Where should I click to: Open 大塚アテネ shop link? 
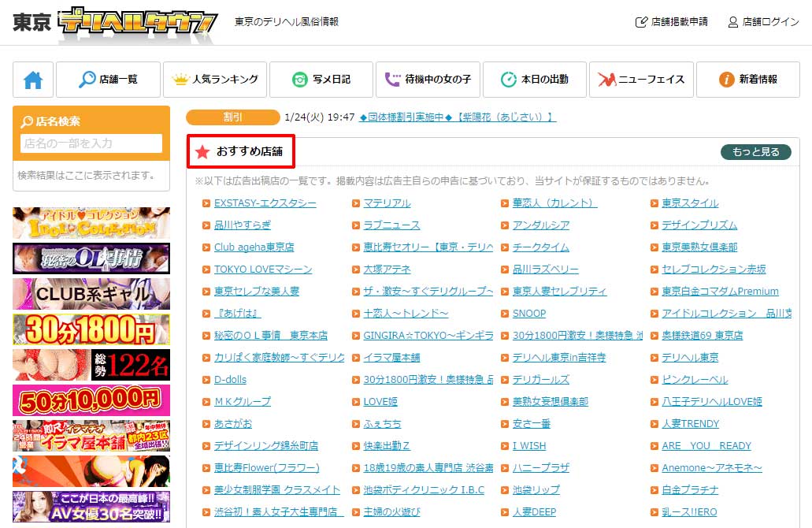[x=387, y=270]
